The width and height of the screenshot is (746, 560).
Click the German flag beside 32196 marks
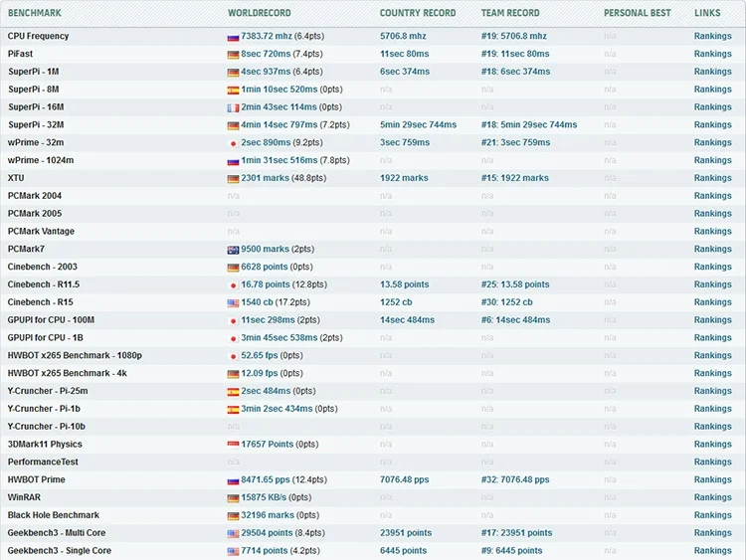[233, 516]
